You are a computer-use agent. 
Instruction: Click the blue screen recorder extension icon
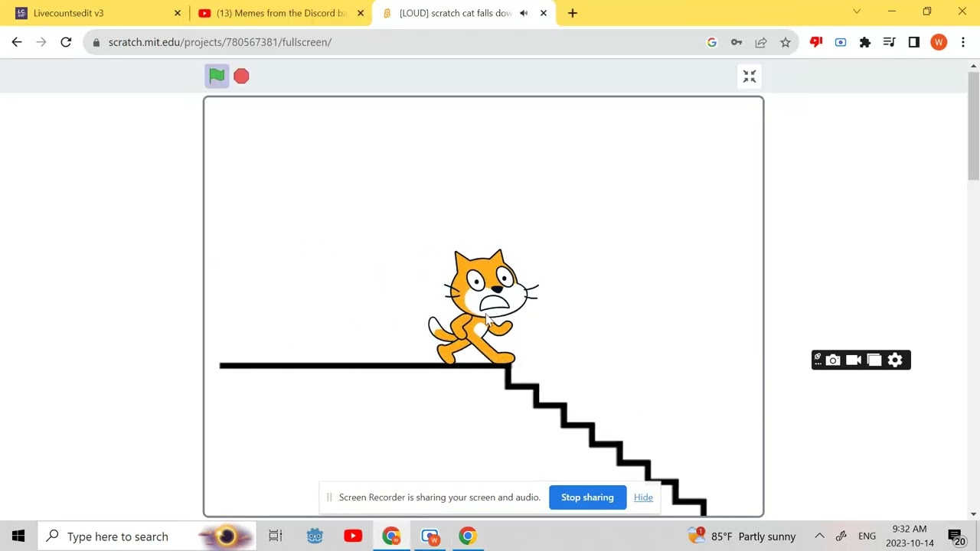coord(841,42)
